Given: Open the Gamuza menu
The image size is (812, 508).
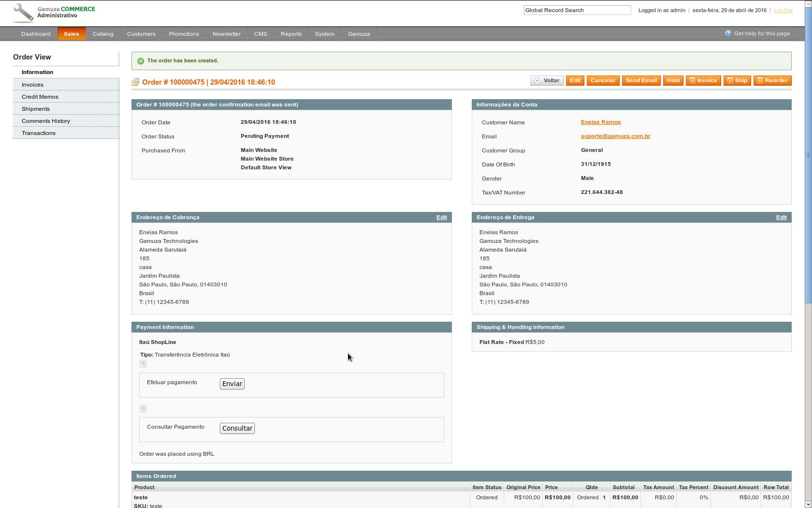Looking at the screenshot, I should click(359, 34).
